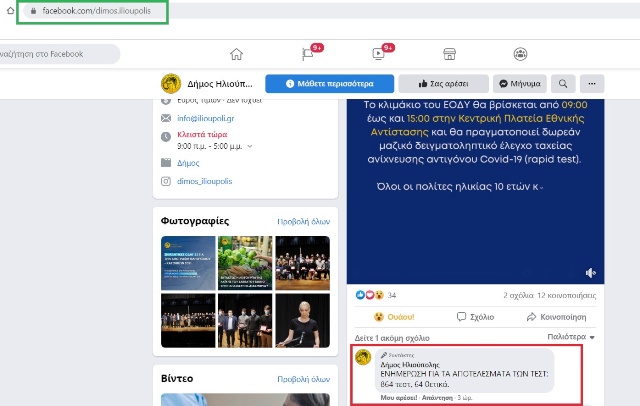The image size is (640, 406).
Task: Open the Δήμος category link
Action: coord(188,163)
